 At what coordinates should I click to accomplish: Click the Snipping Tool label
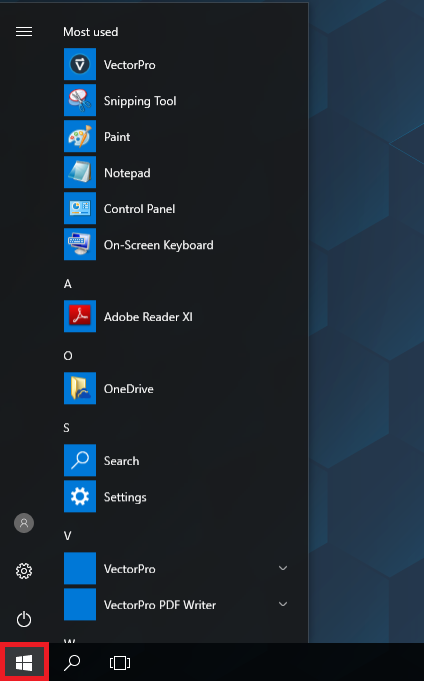pos(140,101)
